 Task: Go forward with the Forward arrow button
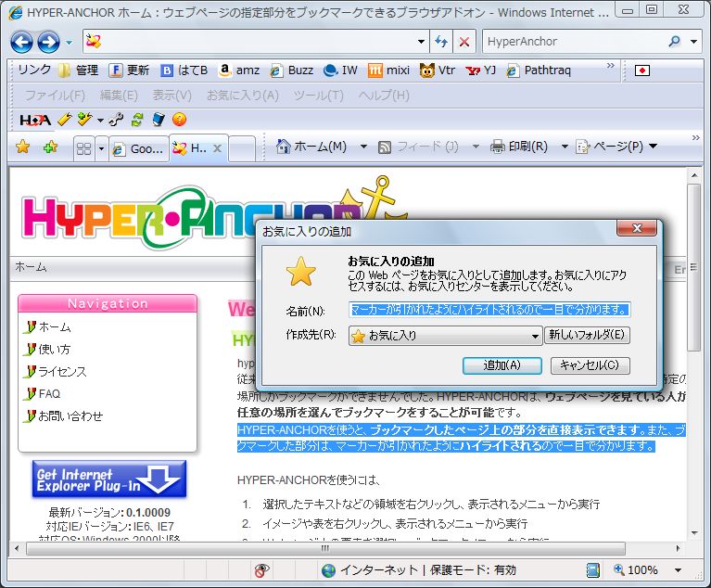tap(48, 42)
